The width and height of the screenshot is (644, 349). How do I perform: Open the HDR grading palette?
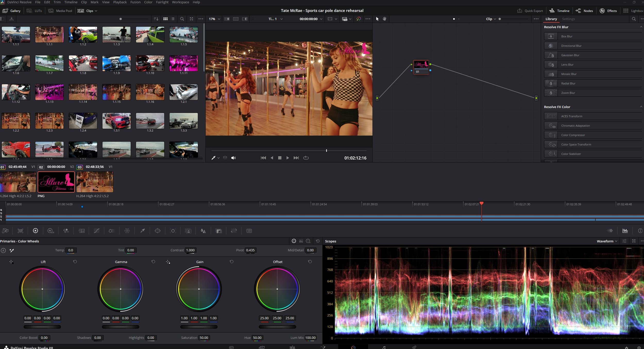click(50, 231)
